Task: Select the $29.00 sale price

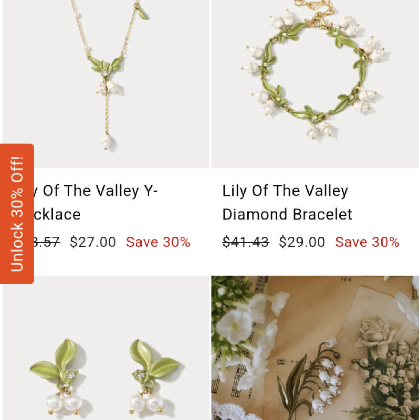Action: [x=302, y=242]
